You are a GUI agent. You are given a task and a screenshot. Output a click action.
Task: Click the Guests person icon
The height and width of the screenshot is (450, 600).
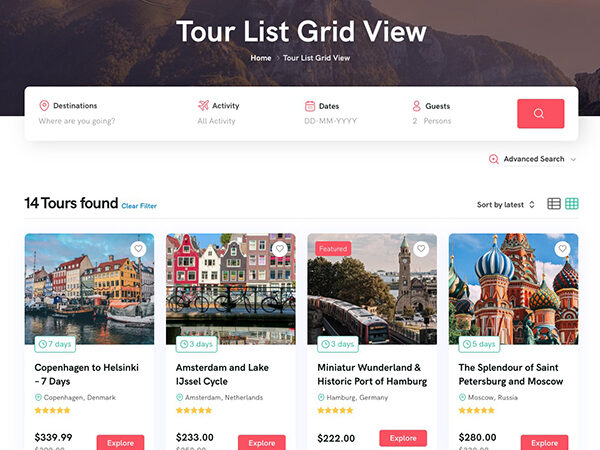click(x=416, y=105)
